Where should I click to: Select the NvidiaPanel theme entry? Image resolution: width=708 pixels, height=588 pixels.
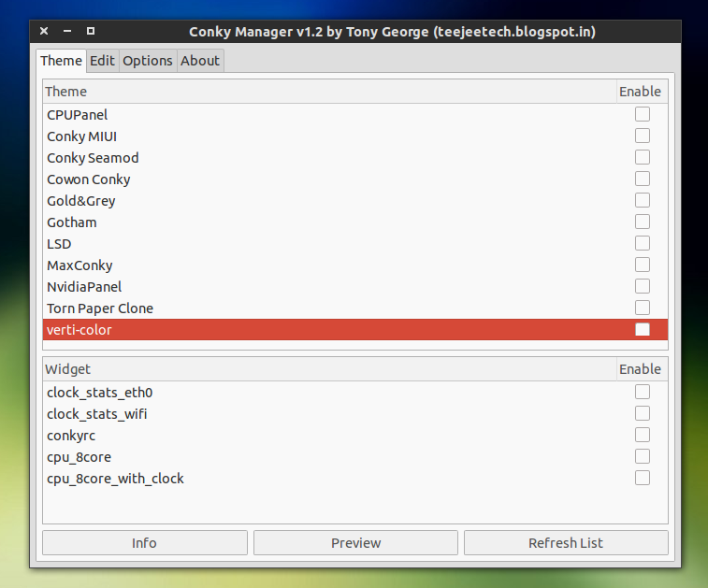[84, 287]
